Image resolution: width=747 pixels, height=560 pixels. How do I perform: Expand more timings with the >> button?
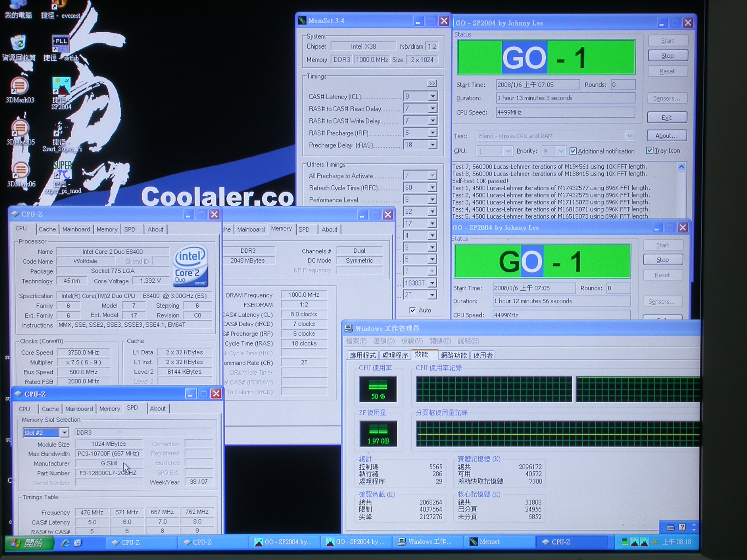tap(432, 83)
